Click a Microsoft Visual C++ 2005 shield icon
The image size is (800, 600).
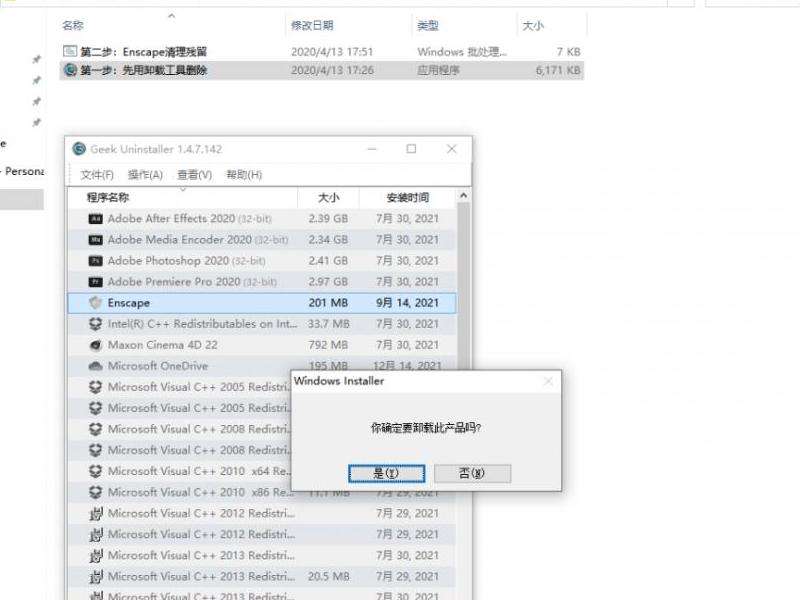pos(95,387)
